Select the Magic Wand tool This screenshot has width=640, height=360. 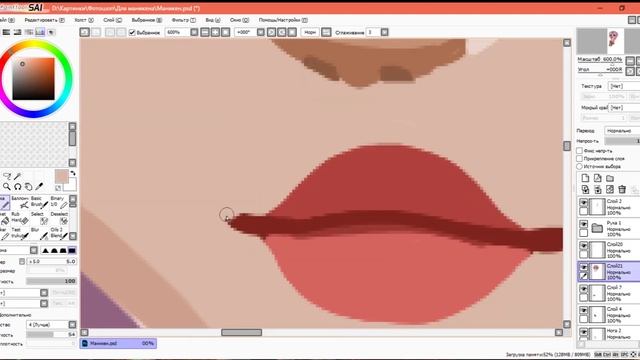pos(18,176)
